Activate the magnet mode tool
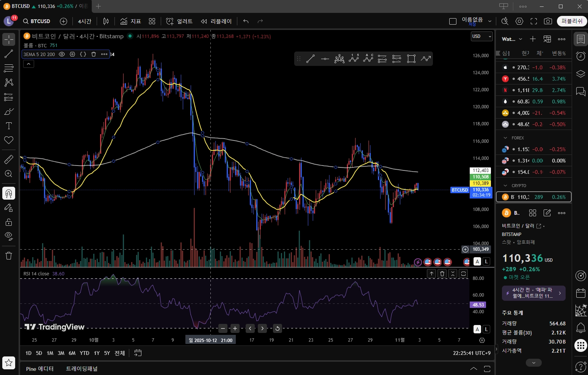Image resolution: width=588 pixels, height=375 pixels. tap(9, 194)
